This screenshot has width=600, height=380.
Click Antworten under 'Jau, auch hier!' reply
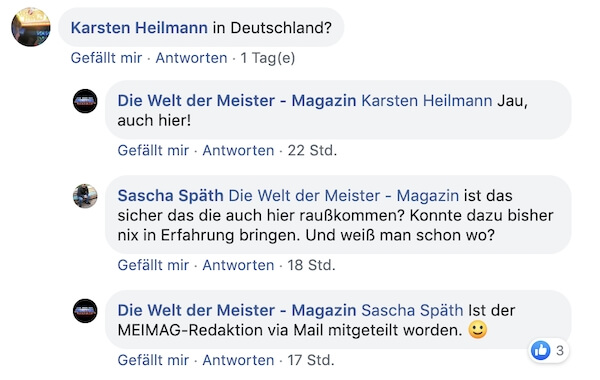238,150
